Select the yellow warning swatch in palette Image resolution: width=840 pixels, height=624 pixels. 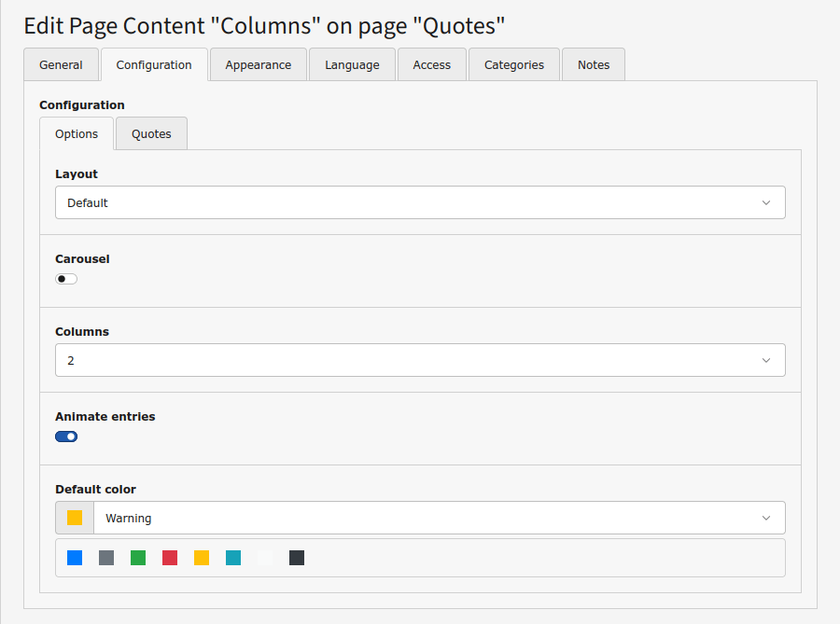202,558
